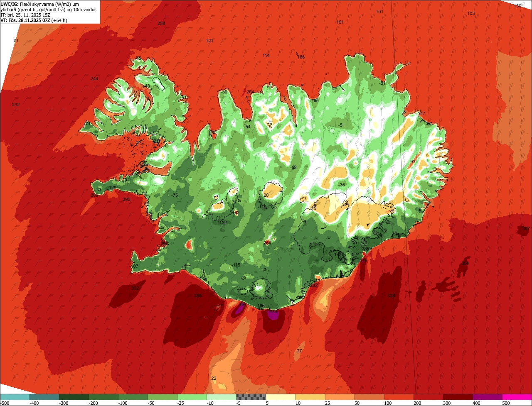The width and height of the screenshot is (532, 406).
Task: Click the darkest green -300 legend swatch
Action: click(74, 397)
